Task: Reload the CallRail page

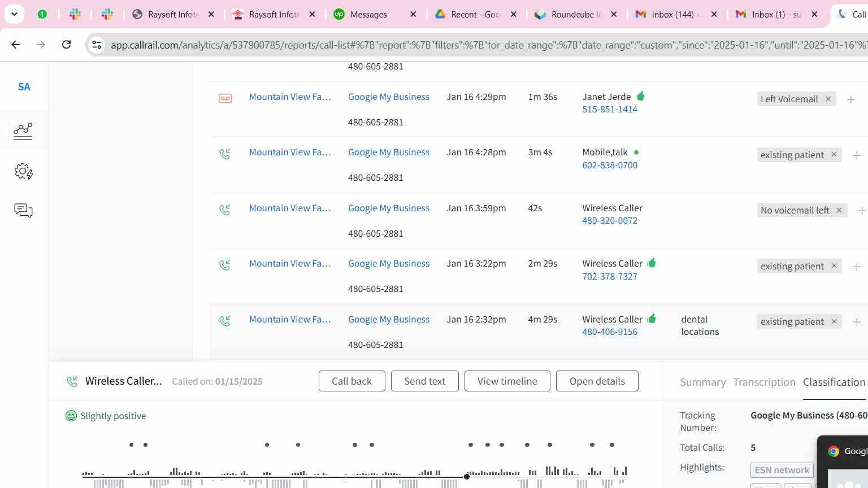Action: coord(66,44)
